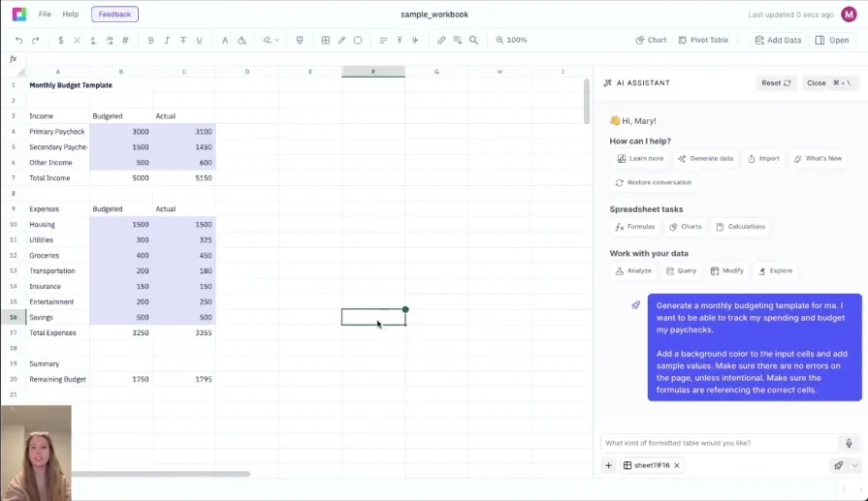The height and width of the screenshot is (501, 868).
Task: Click the Pivot Table button
Action: click(x=703, y=41)
